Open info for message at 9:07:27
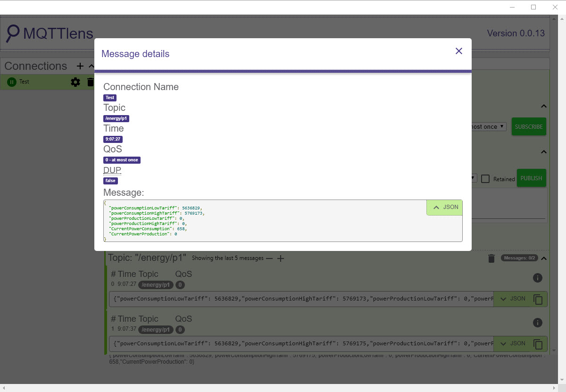Screen dimensions: 566x392 click(537, 278)
